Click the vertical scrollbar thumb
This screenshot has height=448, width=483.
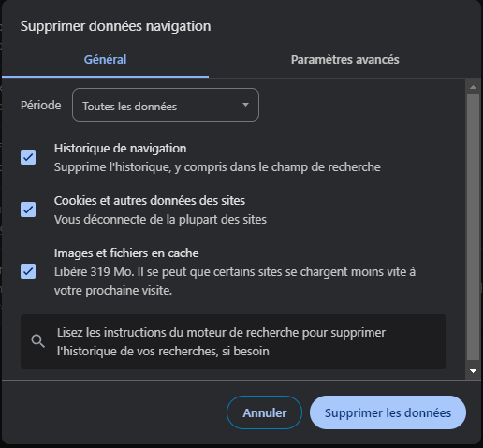pos(473,227)
